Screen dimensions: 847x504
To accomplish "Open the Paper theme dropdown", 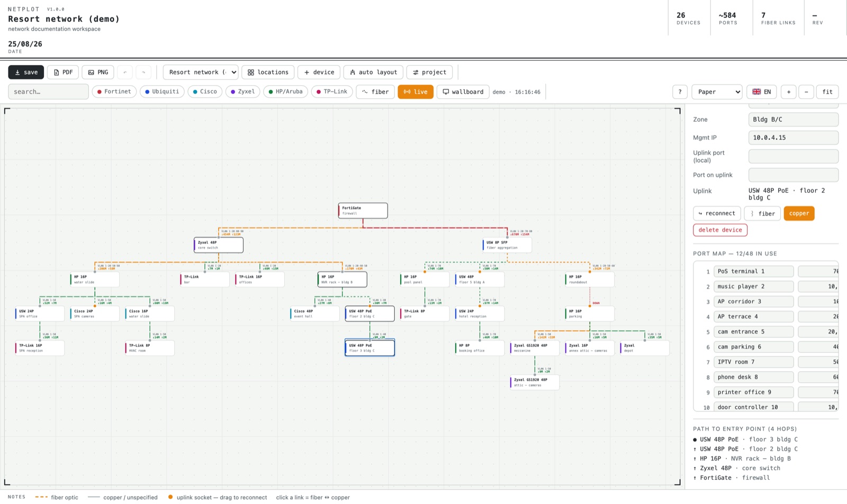I will pyautogui.click(x=717, y=92).
